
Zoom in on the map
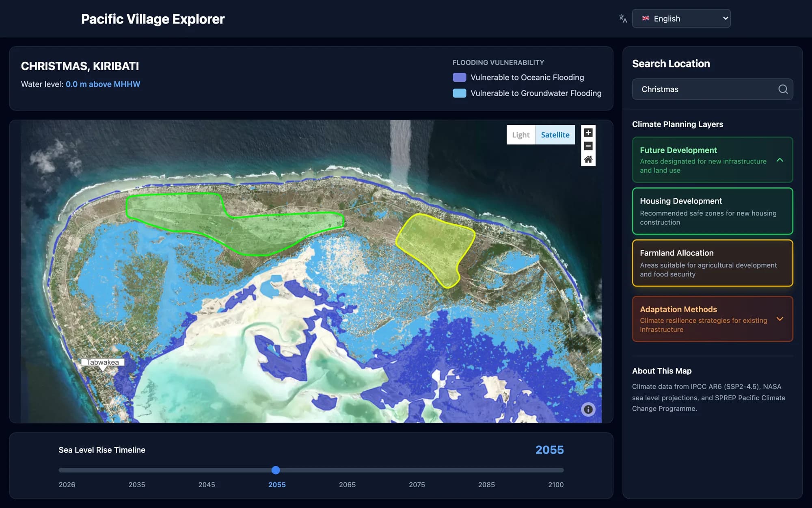point(588,132)
